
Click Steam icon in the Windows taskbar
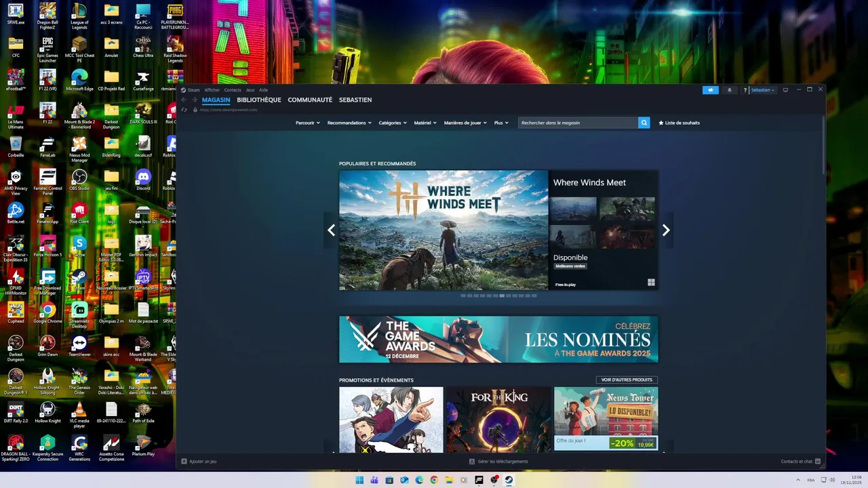point(509,480)
